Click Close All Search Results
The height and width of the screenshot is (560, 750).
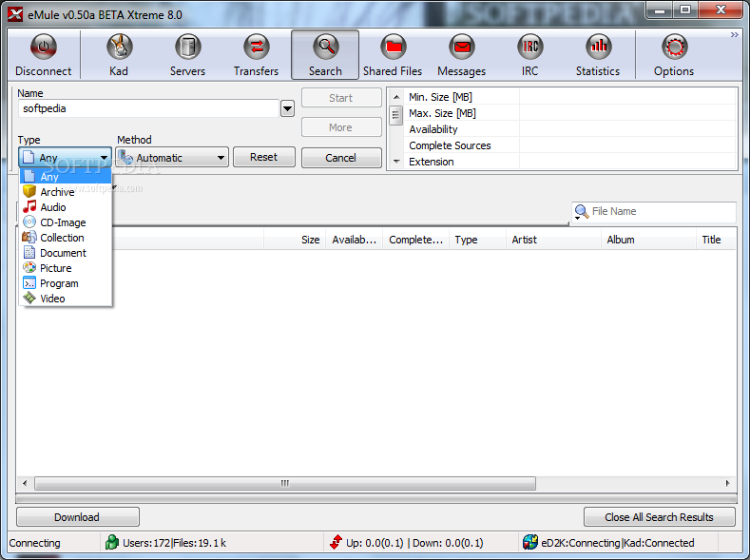click(659, 517)
